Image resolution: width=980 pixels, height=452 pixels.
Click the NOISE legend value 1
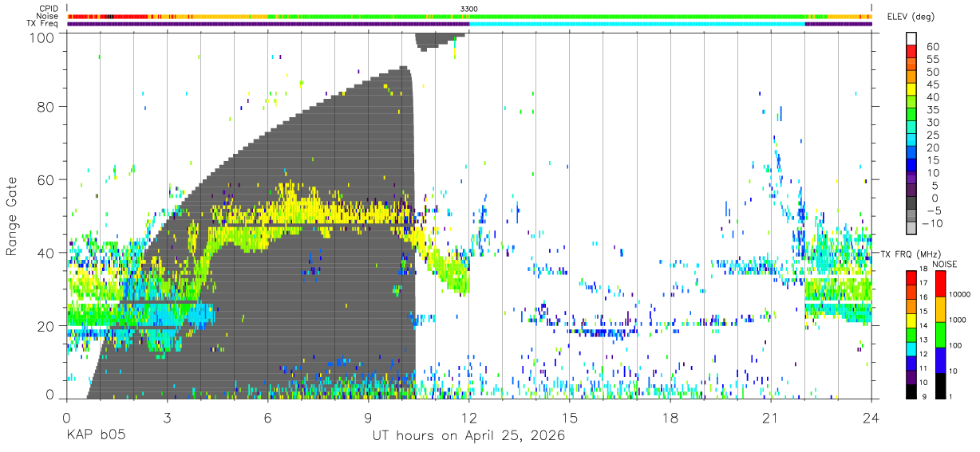tap(951, 396)
